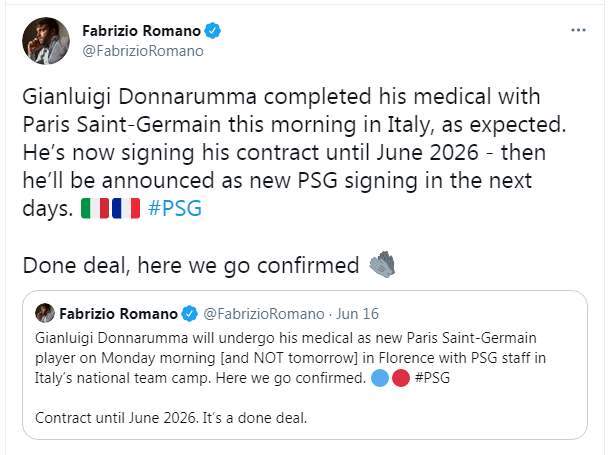Open the Jun 16 timestamp of the quoted tweet
This screenshot has height=455, width=608.
[357, 313]
